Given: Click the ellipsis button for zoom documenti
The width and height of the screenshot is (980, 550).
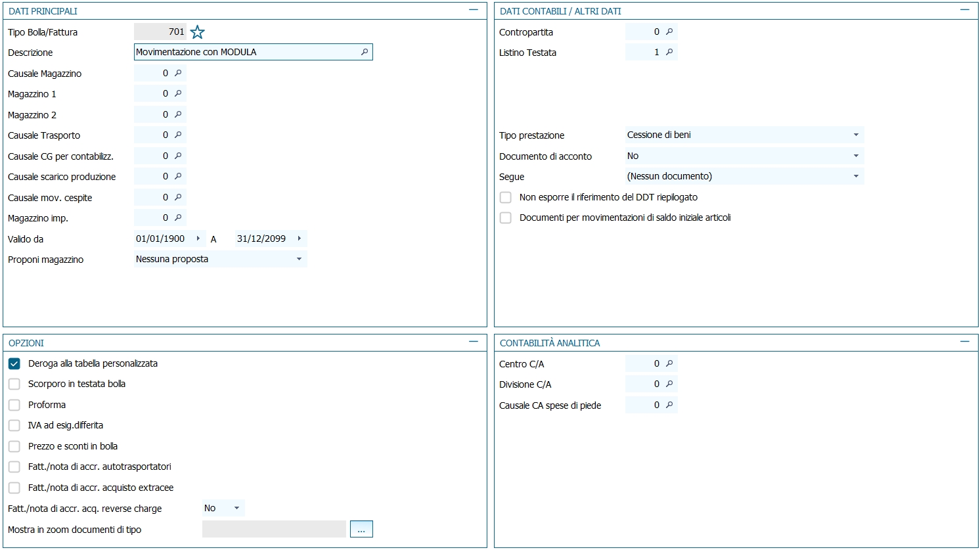Looking at the screenshot, I should [361, 529].
